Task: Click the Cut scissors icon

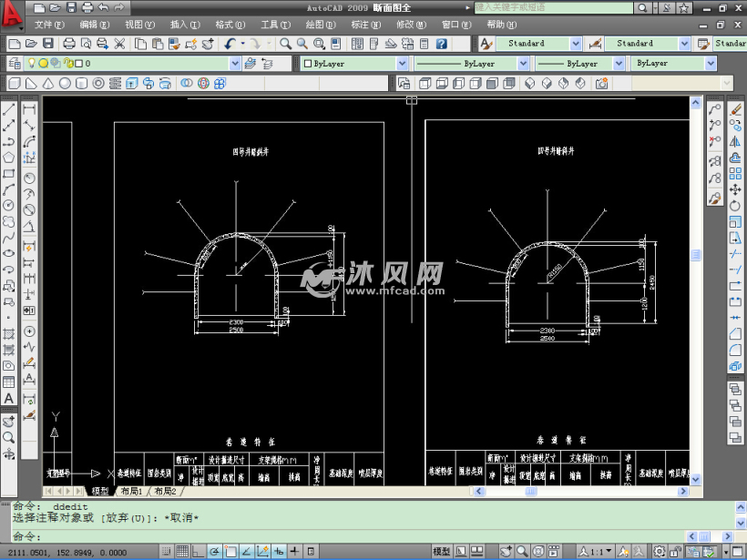Action: (119, 44)
